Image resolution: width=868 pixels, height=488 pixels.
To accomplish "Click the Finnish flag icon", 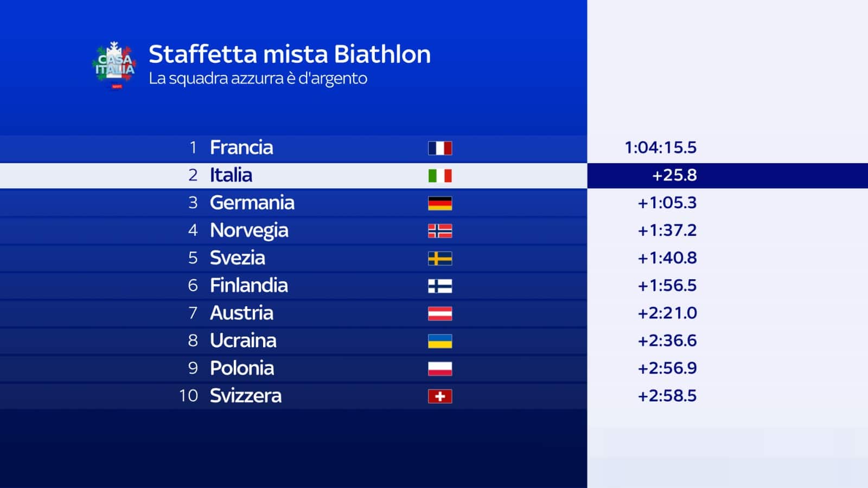I will tap(439, 286).
